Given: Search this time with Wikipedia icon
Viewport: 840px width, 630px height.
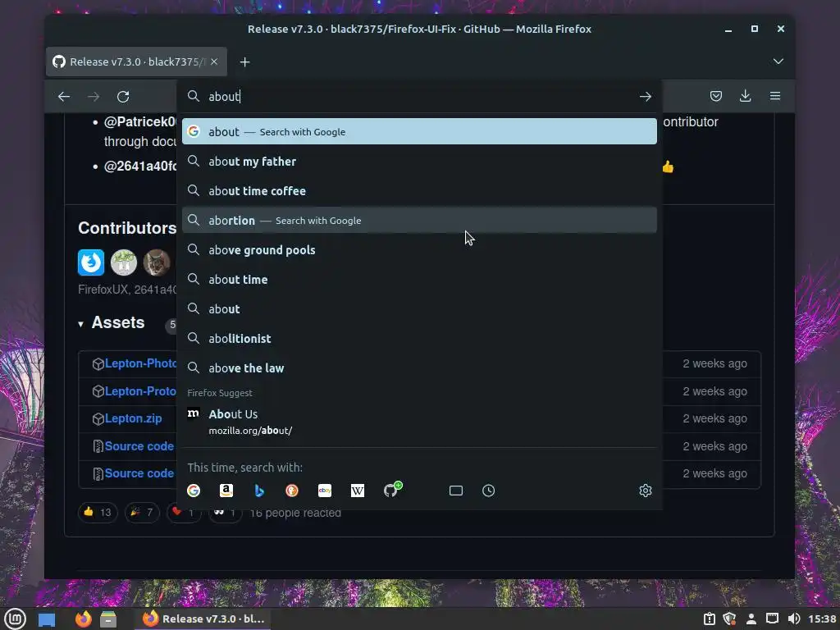Looking at the screenshot, I should (358, 491).
